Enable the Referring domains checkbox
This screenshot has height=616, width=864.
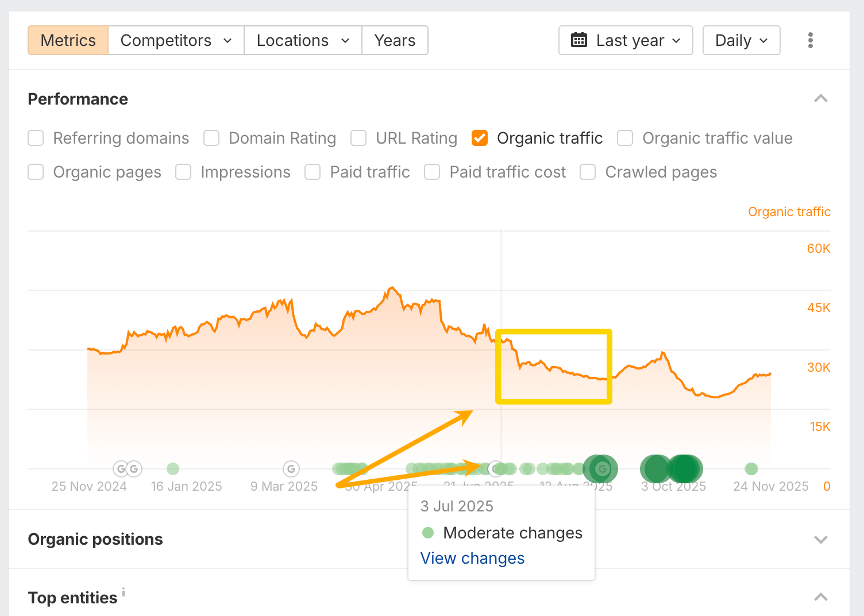coord(36,138)
